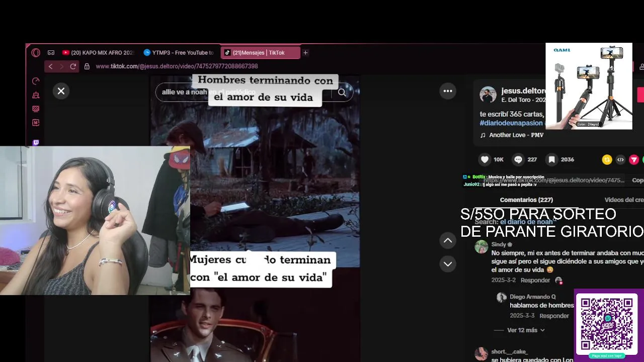Open jesus.deltoro profile avatar
The height and width of the screenshot is (362, 644).
click(x=488, y=95)
